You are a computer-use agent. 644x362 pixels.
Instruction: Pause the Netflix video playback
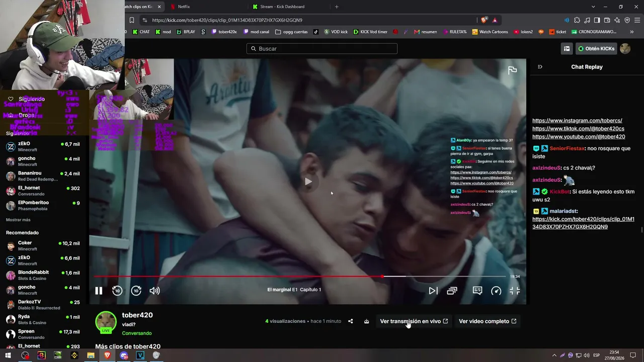click(99, 291)
